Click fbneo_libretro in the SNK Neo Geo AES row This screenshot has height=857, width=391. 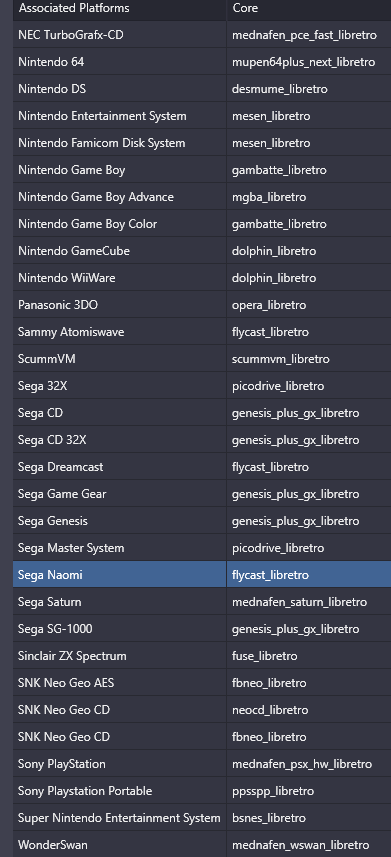(x=309, y=683)
